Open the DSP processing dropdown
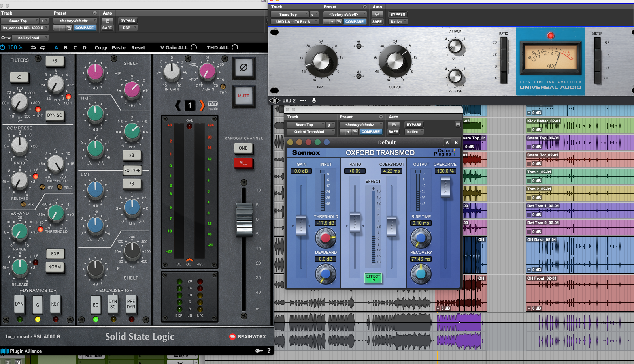This screenshot has height=364, width=634. [x=128, y=28]
